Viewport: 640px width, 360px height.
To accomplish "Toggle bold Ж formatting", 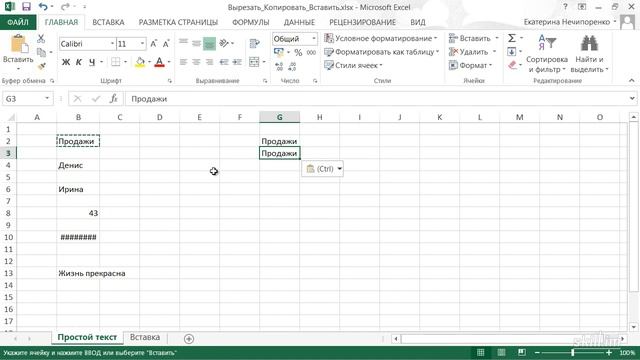I will pyautogui.click(x=66, y=62).
